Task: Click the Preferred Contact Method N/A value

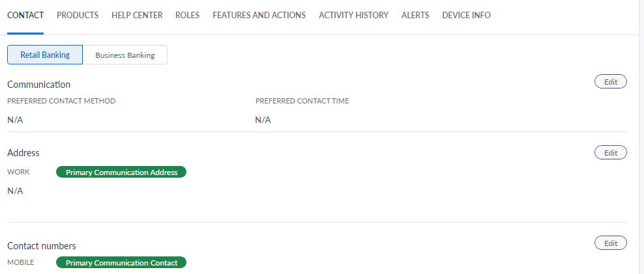Action: [x=15, y=120]
